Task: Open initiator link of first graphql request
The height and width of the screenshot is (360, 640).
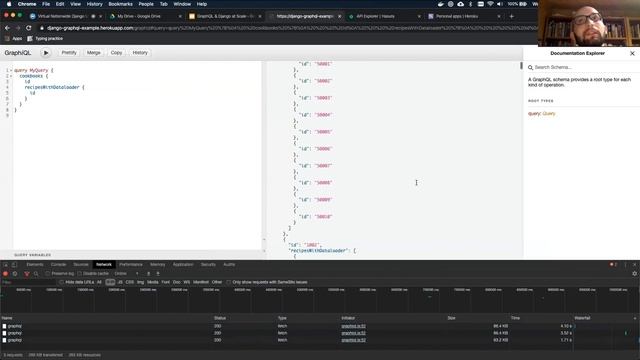Action: click(x=353, y=326)
